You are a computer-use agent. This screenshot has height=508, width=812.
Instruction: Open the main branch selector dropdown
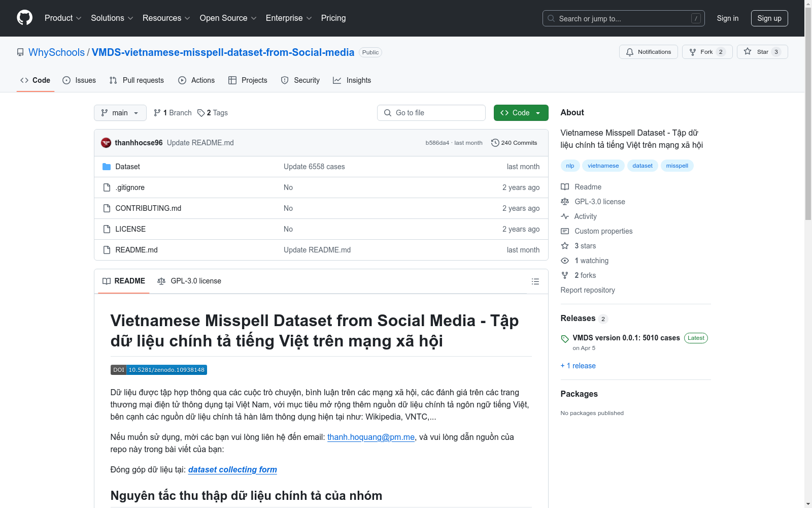click(120, 113)
